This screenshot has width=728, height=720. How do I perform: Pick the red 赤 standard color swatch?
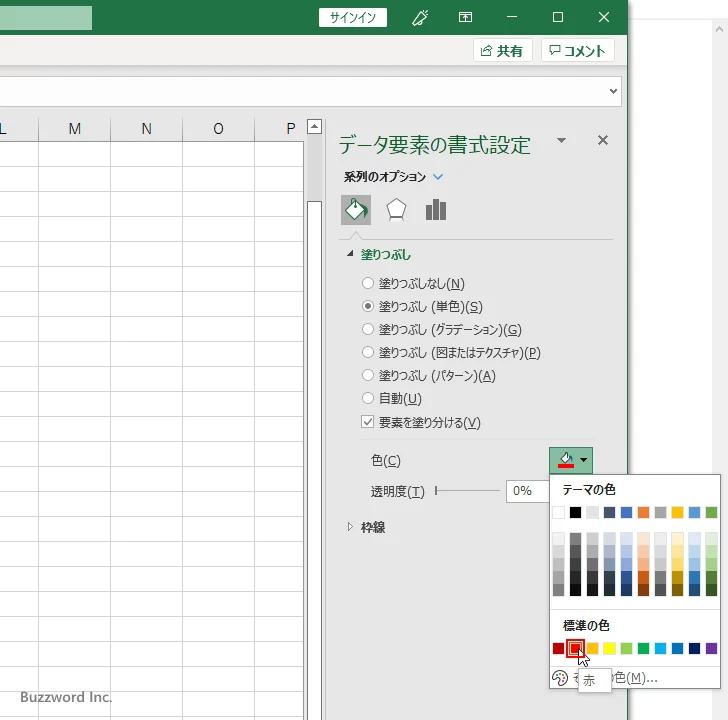[x=575, y=648]
